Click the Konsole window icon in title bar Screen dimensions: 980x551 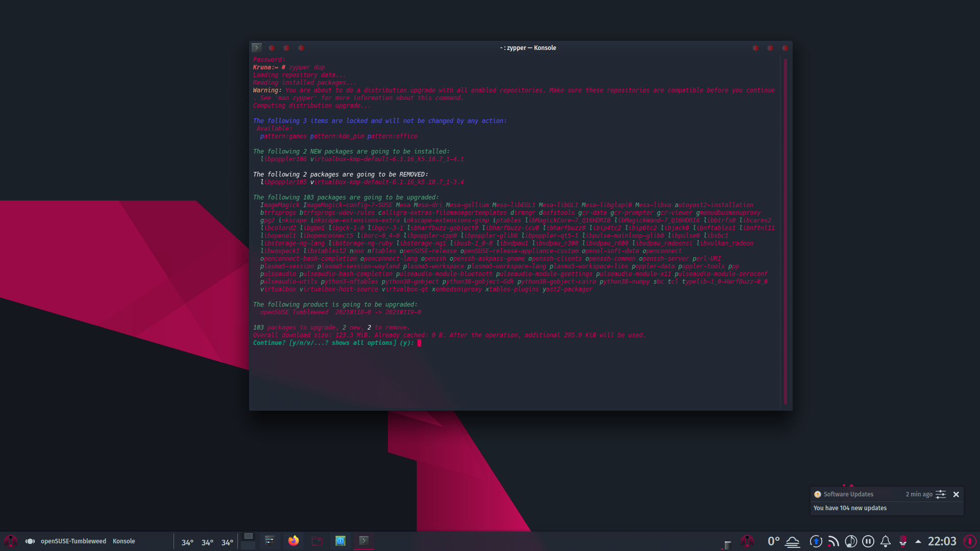(257, 47)
